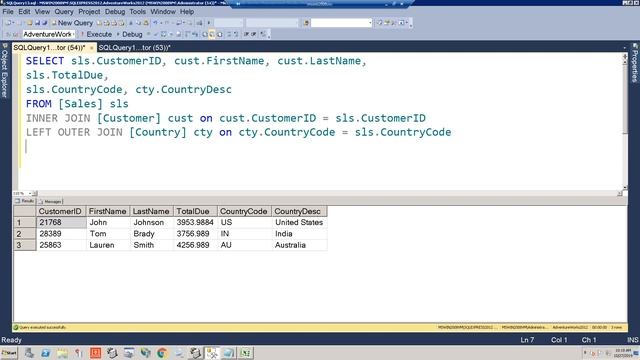Click the CustomerID column header

pyautogui.click(x=60, y=211)
